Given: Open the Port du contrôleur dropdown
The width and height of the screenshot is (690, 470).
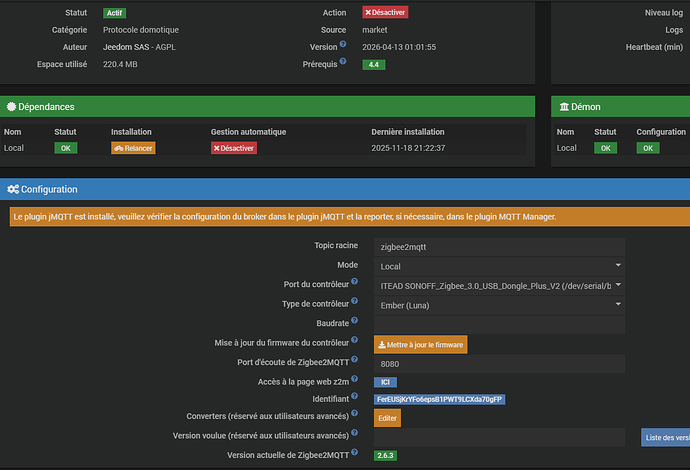Looking at the screenshot, I should 499,286.
